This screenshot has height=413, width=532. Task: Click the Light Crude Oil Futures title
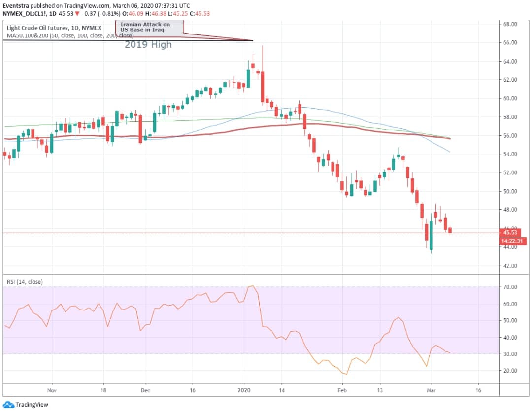tap(54, 28)
